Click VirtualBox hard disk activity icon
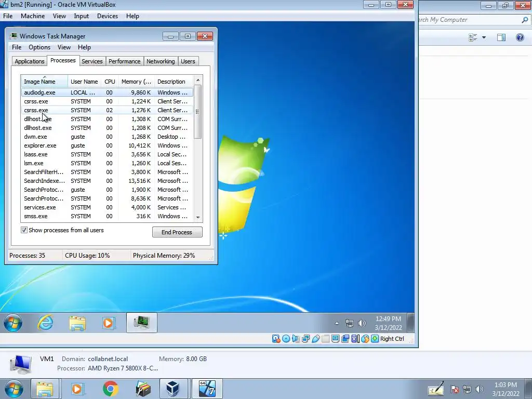The height and width of the screenshot is (399, 532). pyautogui.click(x=276, y=339)
